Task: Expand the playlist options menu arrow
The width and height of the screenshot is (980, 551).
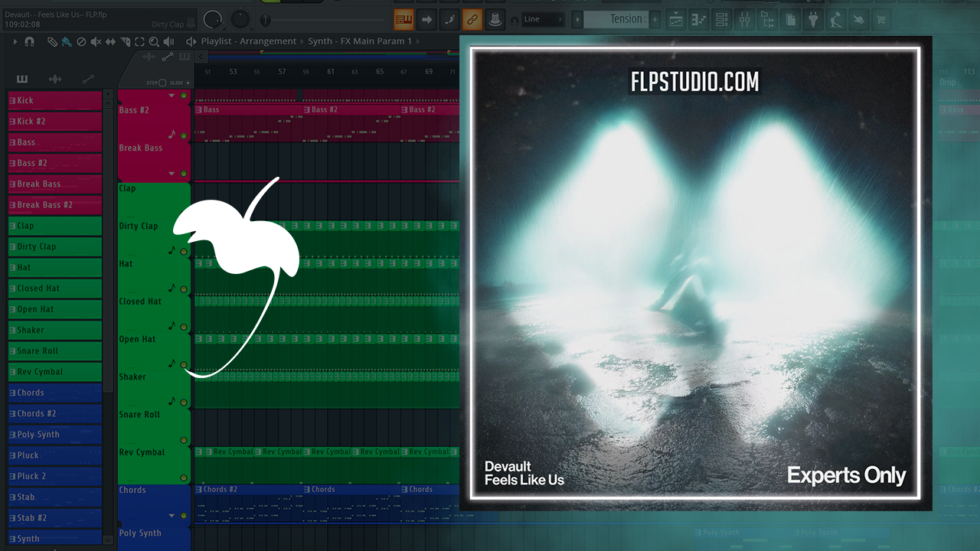Action: click(x=15, y=41)
